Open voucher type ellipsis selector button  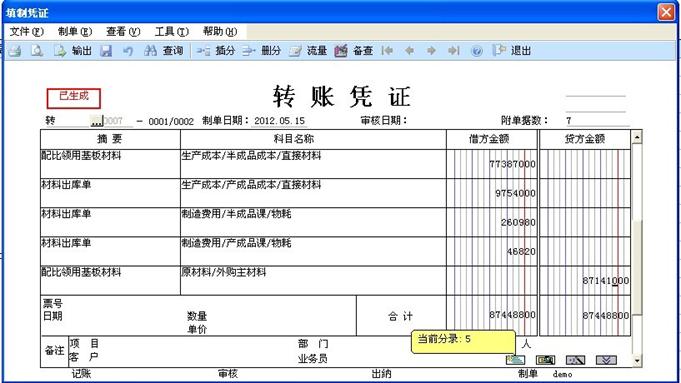96,121
